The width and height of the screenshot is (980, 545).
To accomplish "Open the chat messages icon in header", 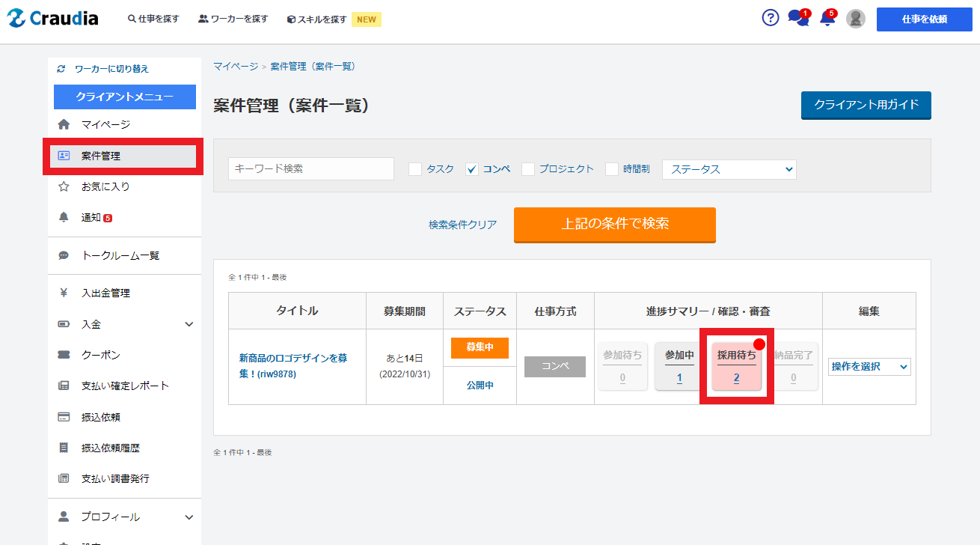I will (x=797, y=19).
